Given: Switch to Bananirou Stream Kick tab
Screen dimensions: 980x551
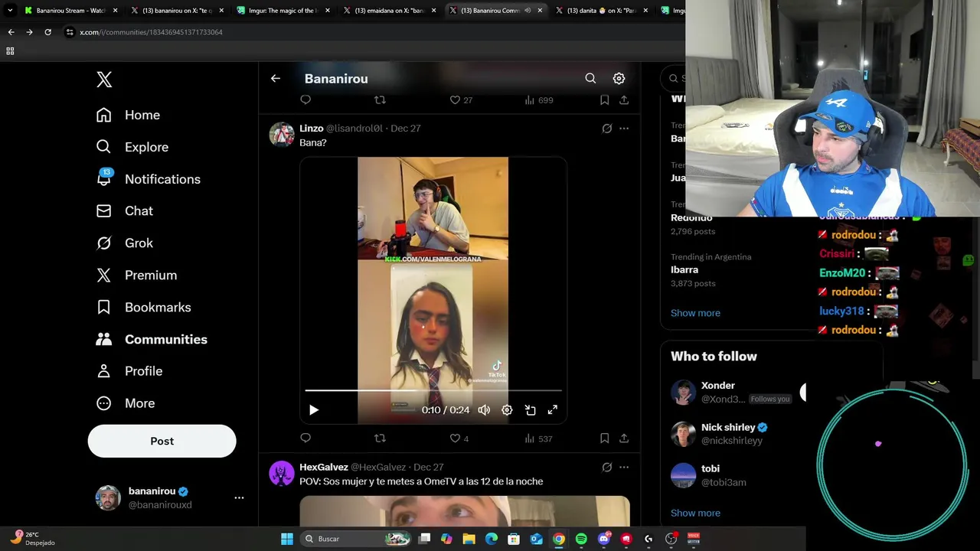Looking at the screenshot, I should click(70, 11).
